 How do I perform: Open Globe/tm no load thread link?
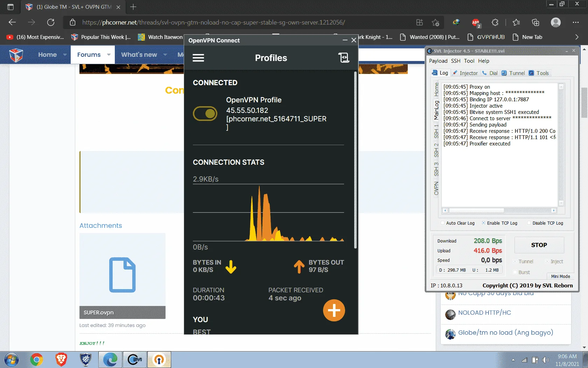505,333
